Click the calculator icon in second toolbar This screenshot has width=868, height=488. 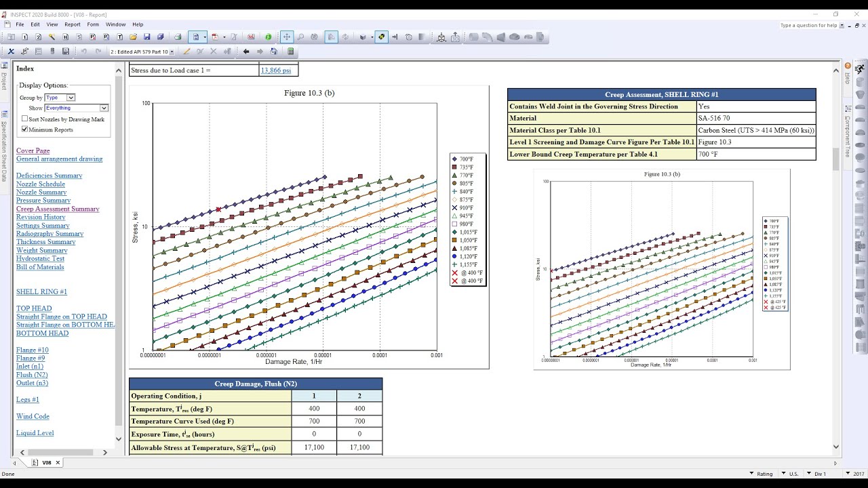290,52
